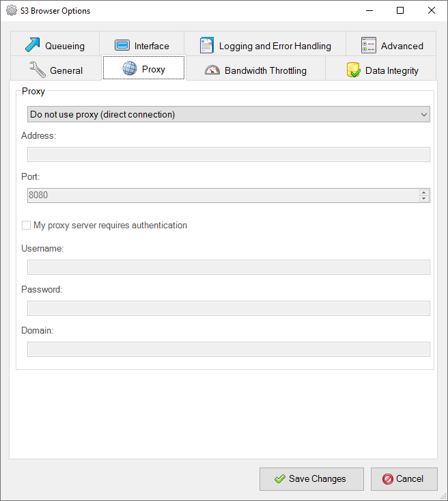Click the proxy Address input field
This screenshot has height=501, width=448.
(229, 154)
